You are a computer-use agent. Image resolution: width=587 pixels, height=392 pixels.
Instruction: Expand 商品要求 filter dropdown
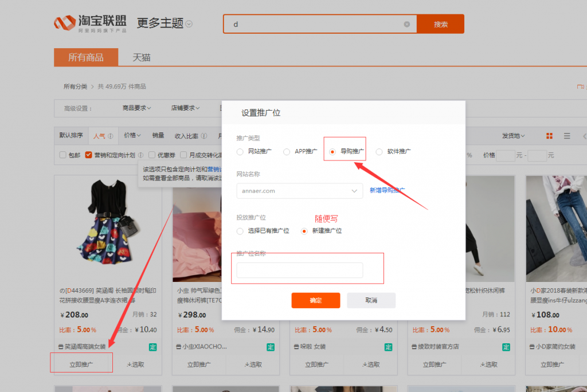point(136,108)
